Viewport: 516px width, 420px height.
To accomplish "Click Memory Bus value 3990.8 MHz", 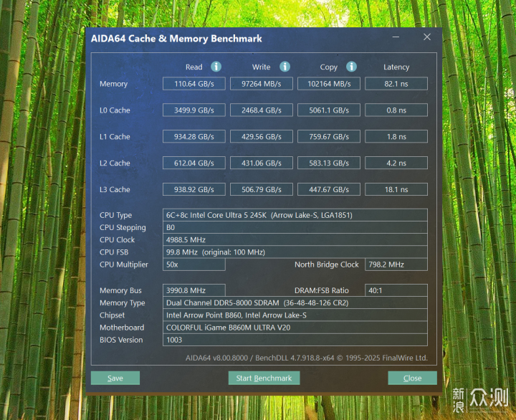I will click(194, 290).
